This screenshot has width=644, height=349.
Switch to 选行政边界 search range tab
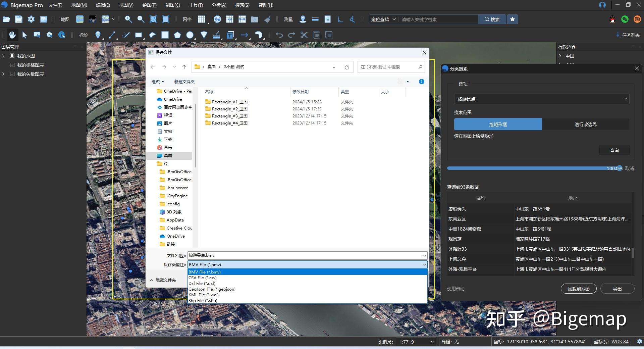[x=585, y=124]
